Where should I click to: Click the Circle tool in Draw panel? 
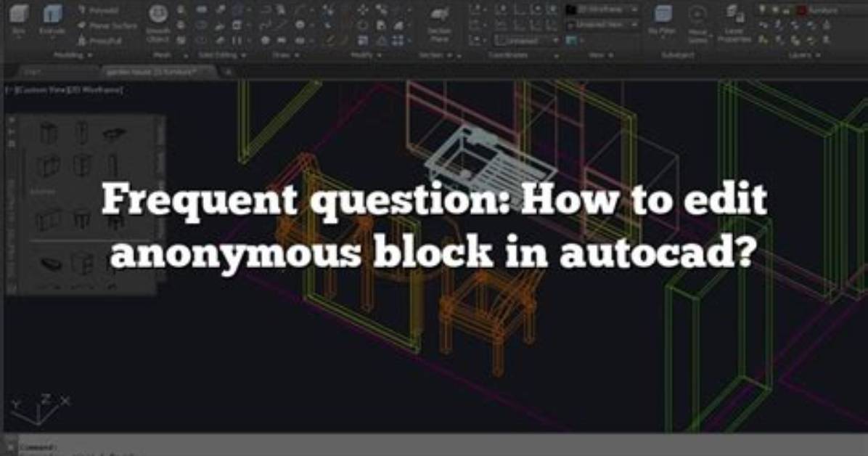pos(300,25)
